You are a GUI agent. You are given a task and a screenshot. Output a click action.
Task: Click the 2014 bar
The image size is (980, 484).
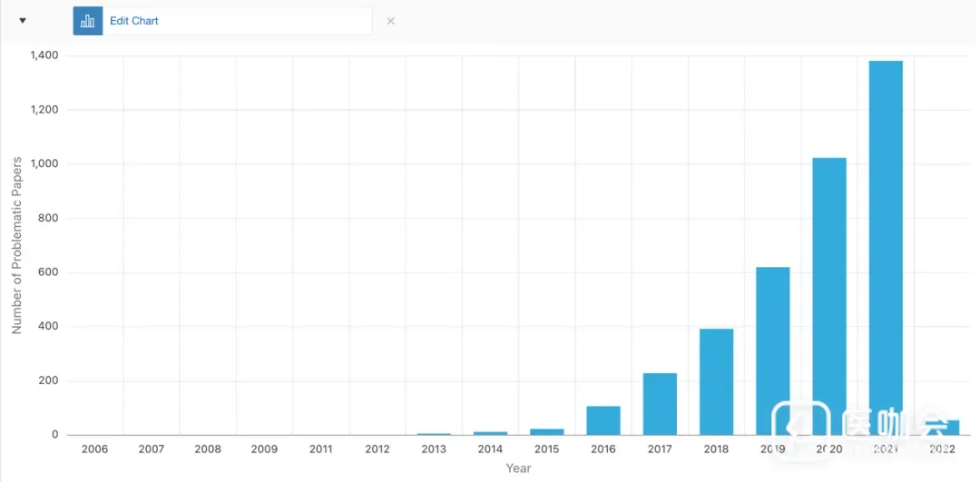pyautogui.click(x=491, y=433)
